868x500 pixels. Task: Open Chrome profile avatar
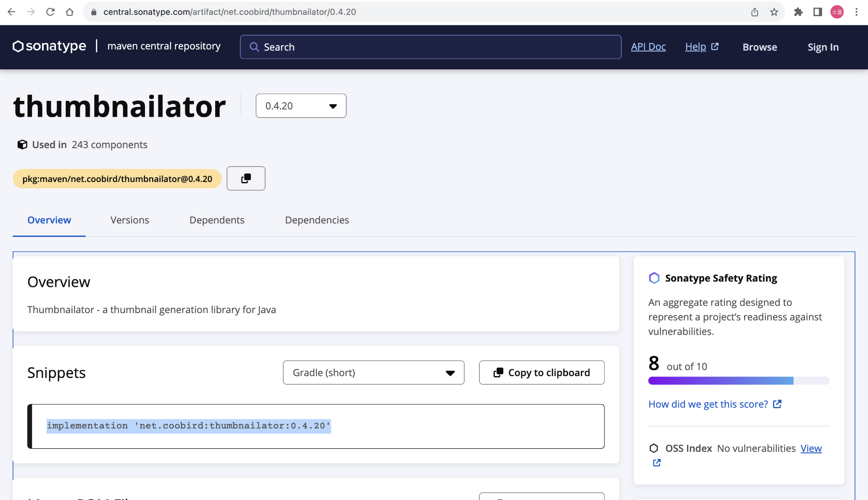point(837,12)
